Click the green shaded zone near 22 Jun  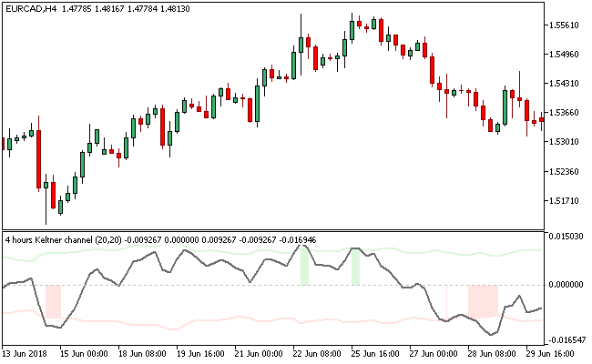[305, 265]
